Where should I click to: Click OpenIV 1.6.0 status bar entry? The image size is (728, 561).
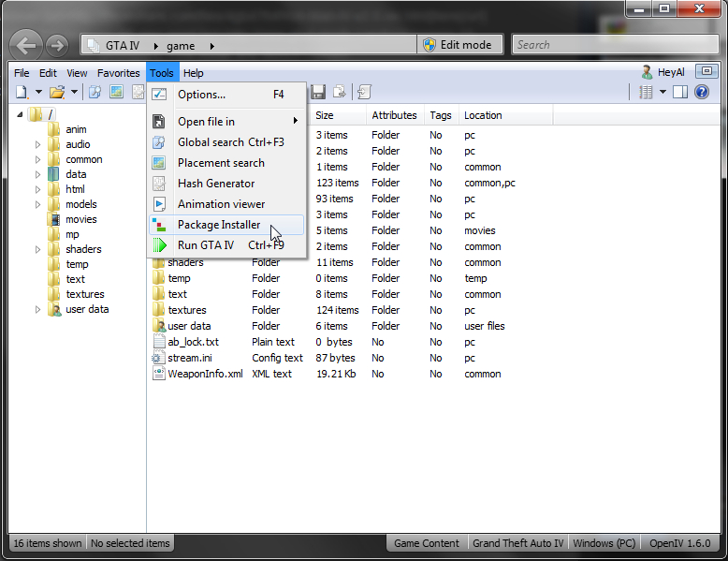(679, 543)
